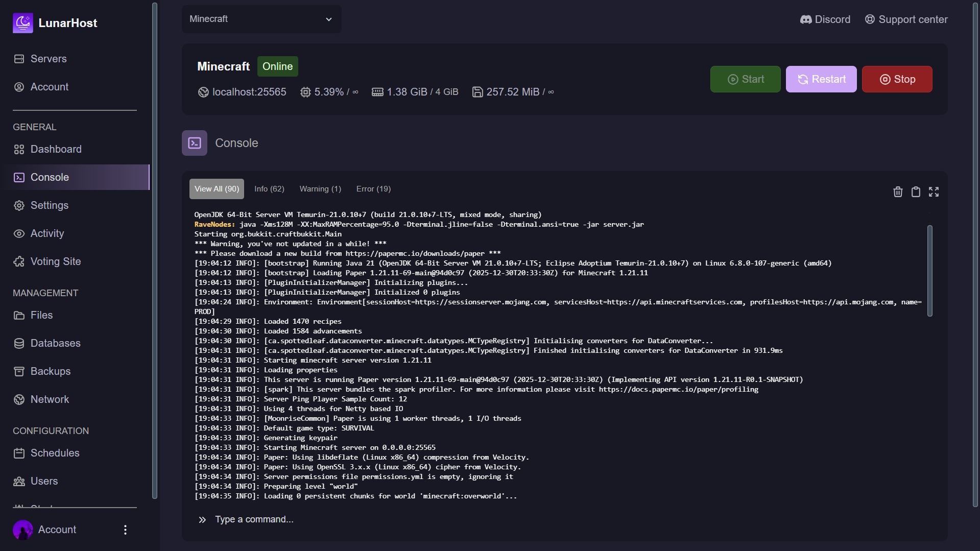Click the top Account person-circle icon
Viewport: 980px width, 551px height.
coord(19,87)
